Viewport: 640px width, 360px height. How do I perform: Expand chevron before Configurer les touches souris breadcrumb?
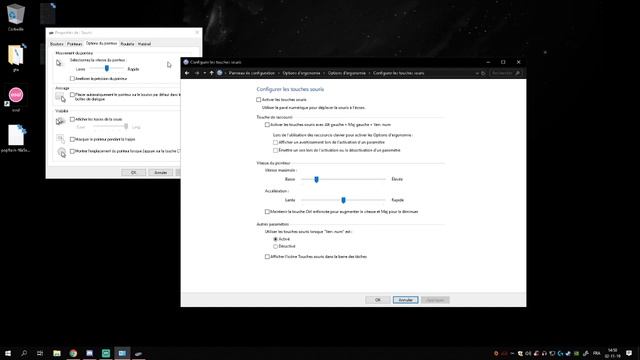369,73
